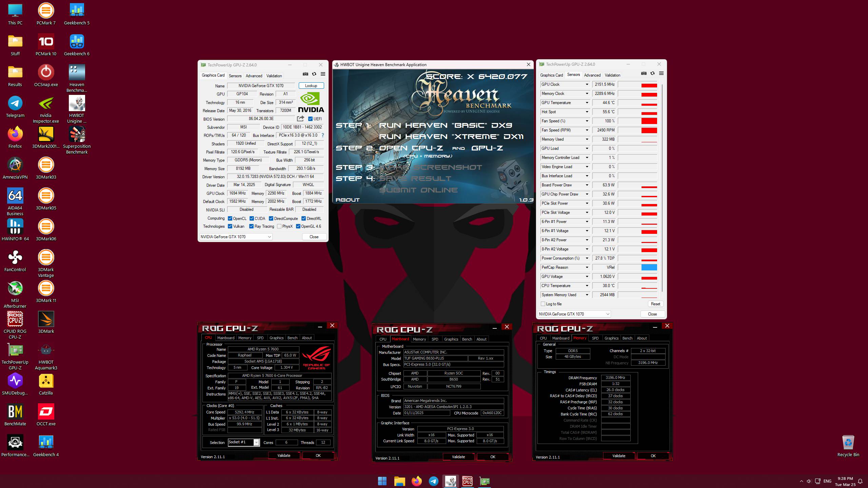This screenshot has height=488, width=868.
Task: Expand the Board Power Draw sensor dropdown
Action: 587,185
